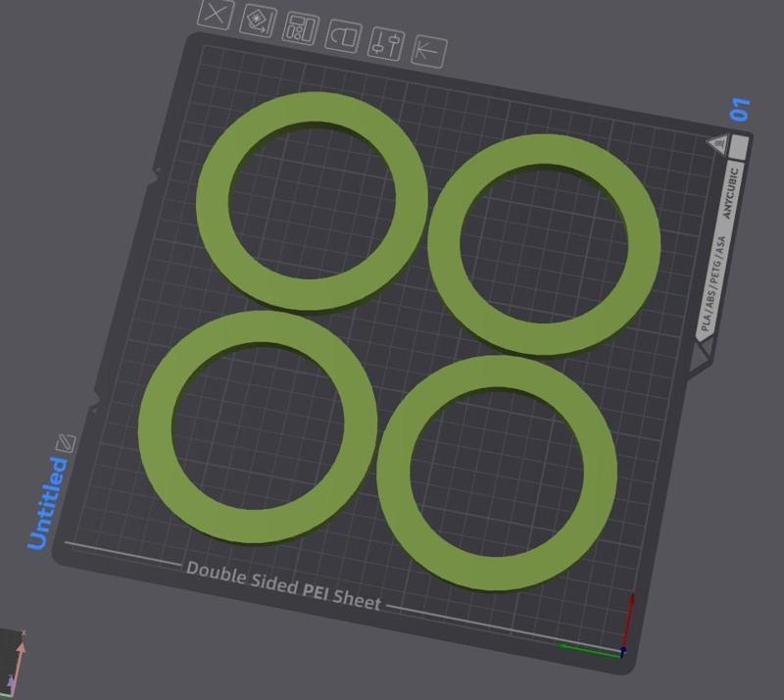Image resolution: width=784 pixels, height=700 pixels.
Task: Click the pencil icon to rename plate
Action: (66, 443)
